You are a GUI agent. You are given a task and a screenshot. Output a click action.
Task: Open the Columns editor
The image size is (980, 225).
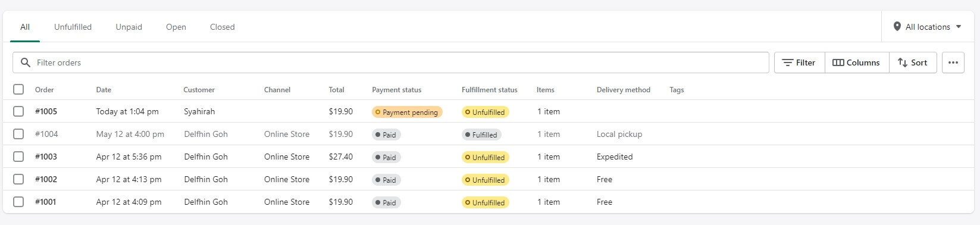(x=856, y=62)
